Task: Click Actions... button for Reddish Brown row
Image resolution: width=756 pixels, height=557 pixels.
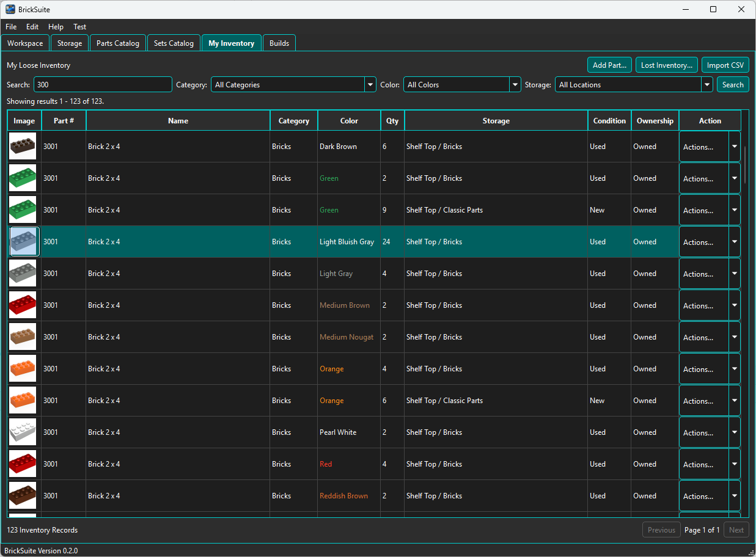Action: click(704, 496)
